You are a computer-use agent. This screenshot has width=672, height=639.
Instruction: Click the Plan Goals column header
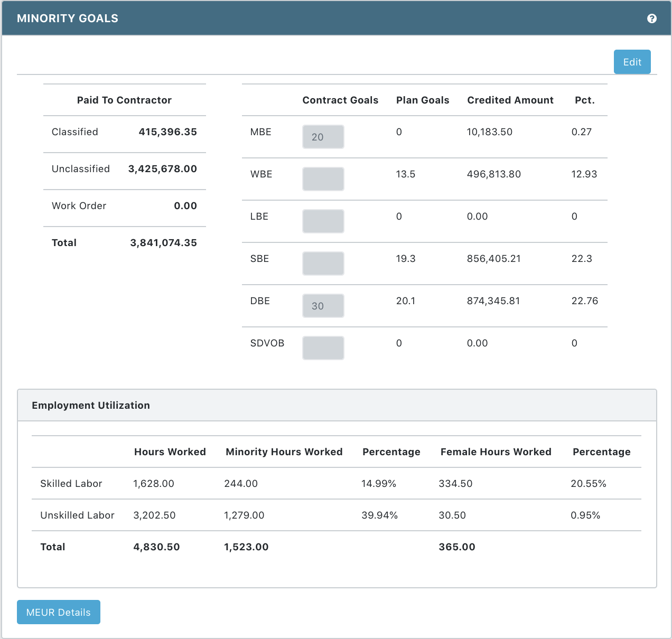[x=423, y=100]
